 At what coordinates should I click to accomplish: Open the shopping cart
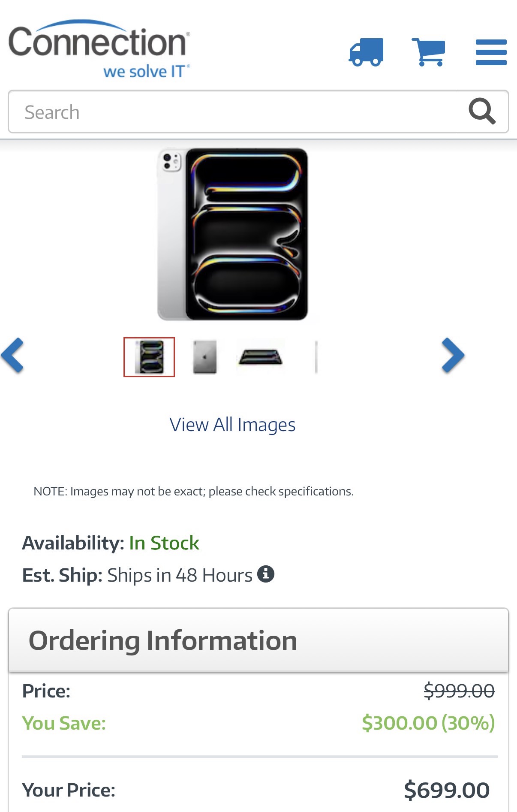tap(429, 52)
